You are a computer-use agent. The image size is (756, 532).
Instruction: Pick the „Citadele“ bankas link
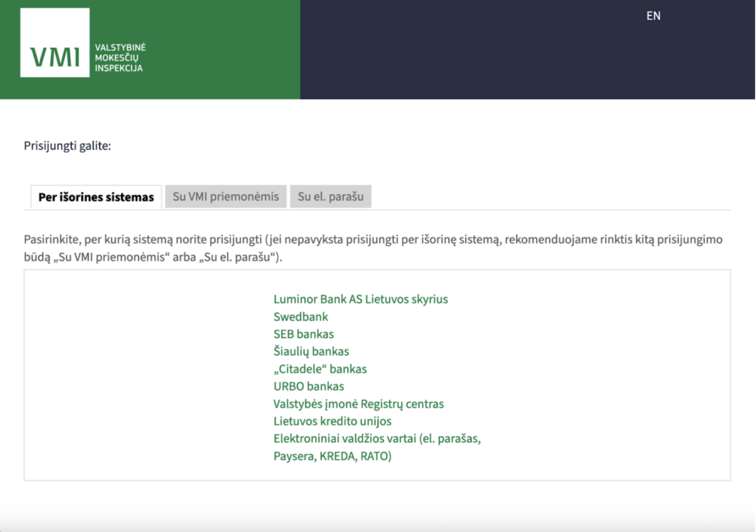pos(320,369)
